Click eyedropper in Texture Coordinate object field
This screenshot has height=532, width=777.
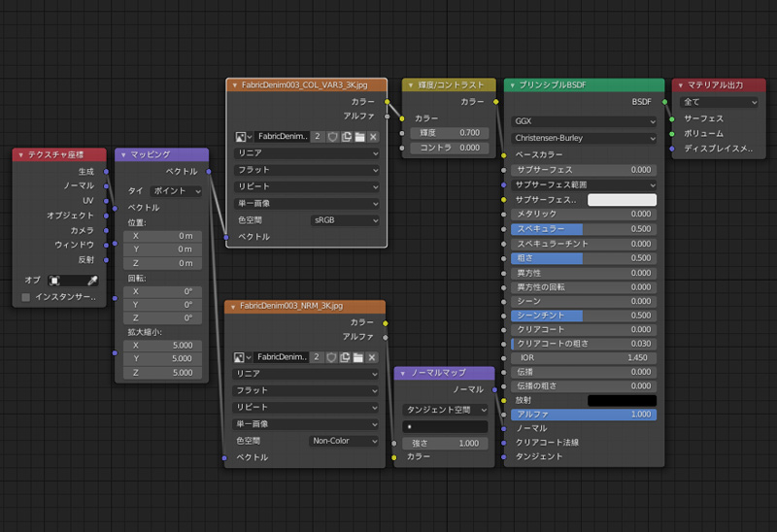click(x=92, y=280)
